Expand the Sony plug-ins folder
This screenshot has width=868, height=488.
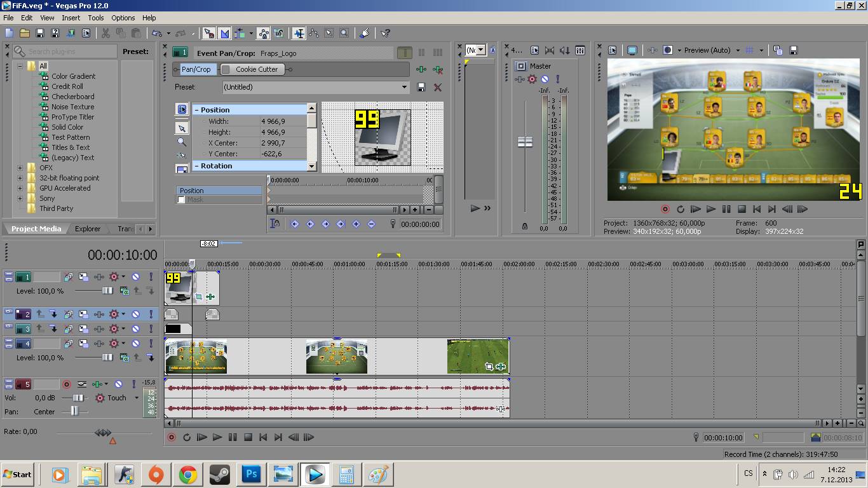[x=20, y=198]
